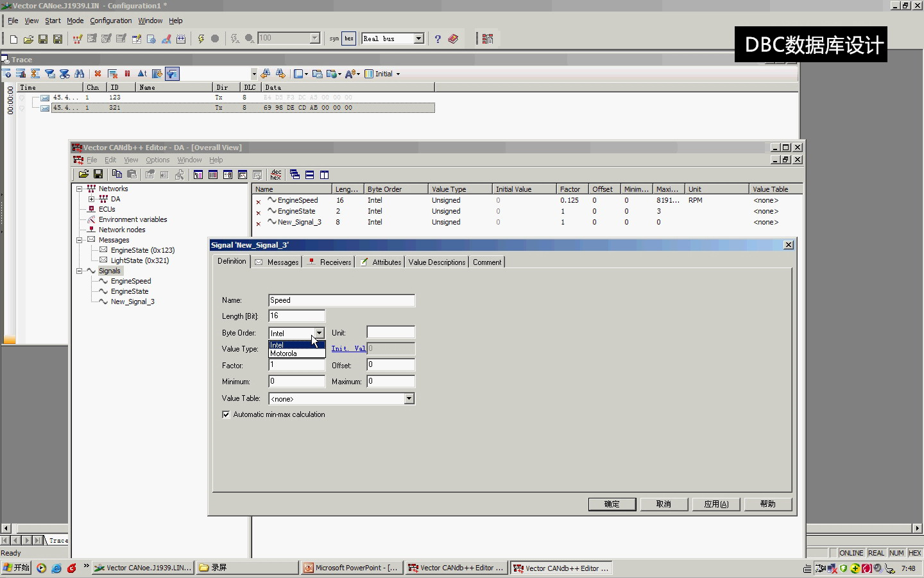This screenshot has width=924, height=578.
Task: Select Environment variables in the tree
Action: pos(133,219)
